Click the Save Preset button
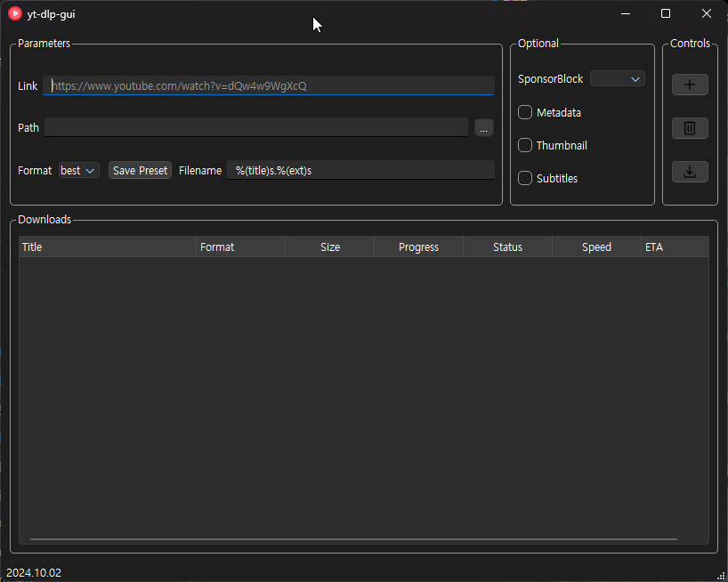The image size is (728, 582). click(140, 170)
